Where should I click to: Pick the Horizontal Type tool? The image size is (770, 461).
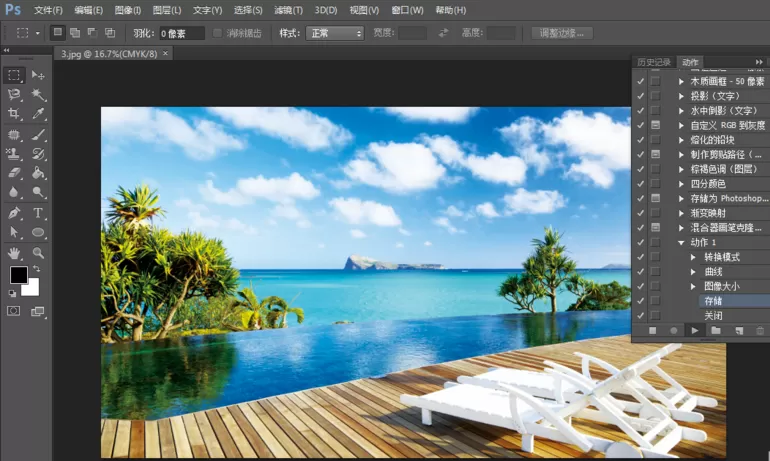click(38, 213)
